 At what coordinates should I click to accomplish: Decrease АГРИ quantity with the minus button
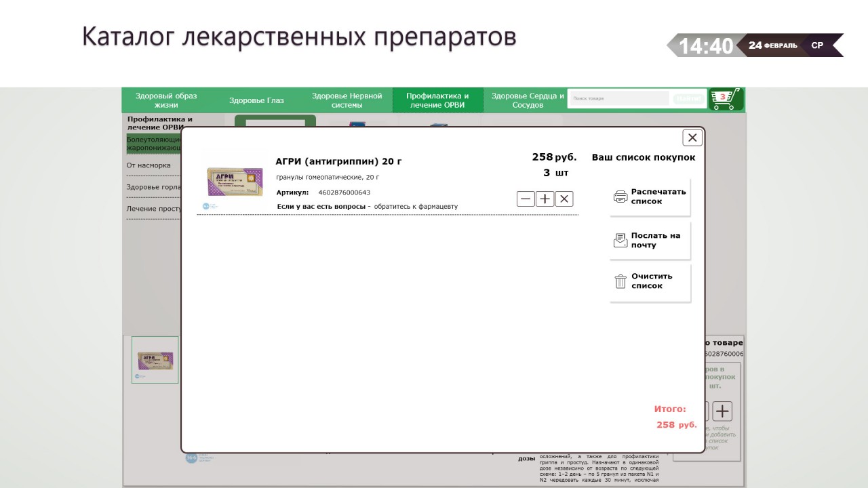click(526, 199)
